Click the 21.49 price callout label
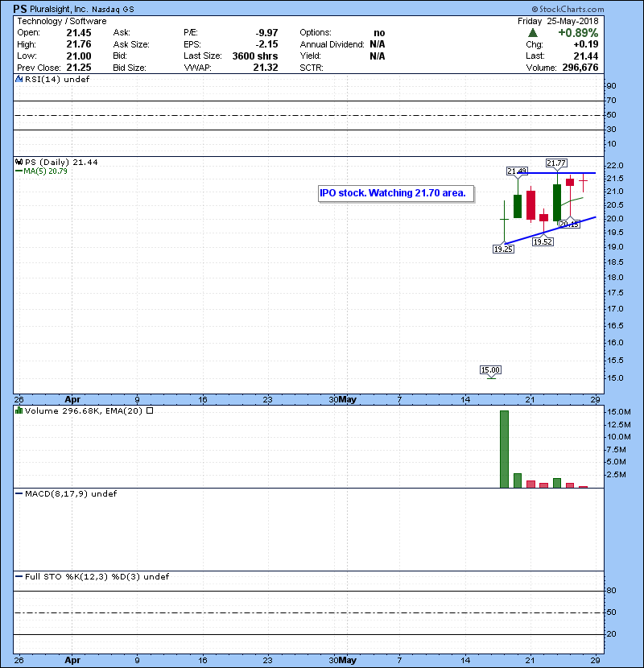Screen dimensions: 644x668 (517, 171)
